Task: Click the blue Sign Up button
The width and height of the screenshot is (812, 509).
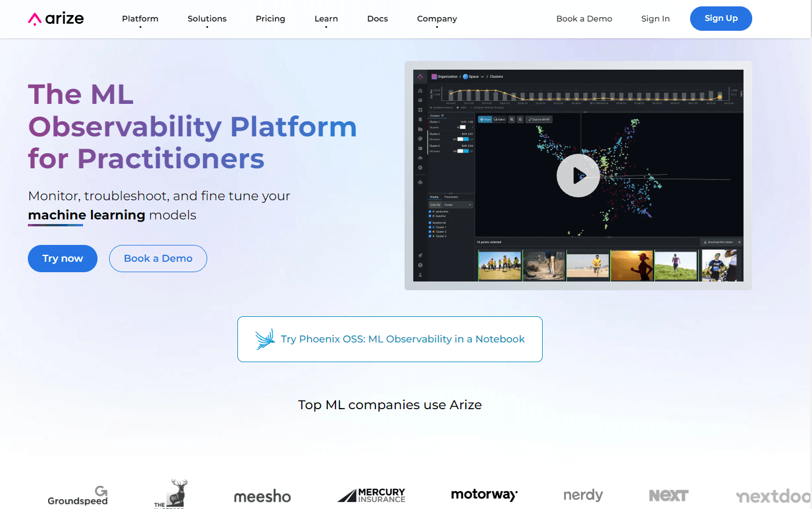Action: coord(721,19)
